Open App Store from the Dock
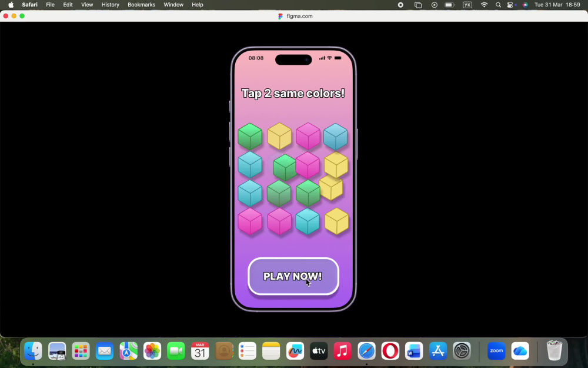The height and width of the screenshot is (368, 588). (x=438, y=351)
